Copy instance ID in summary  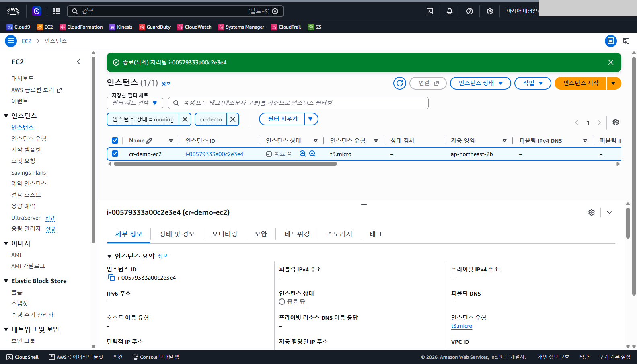pyautogui.click(x=111, y=278)
